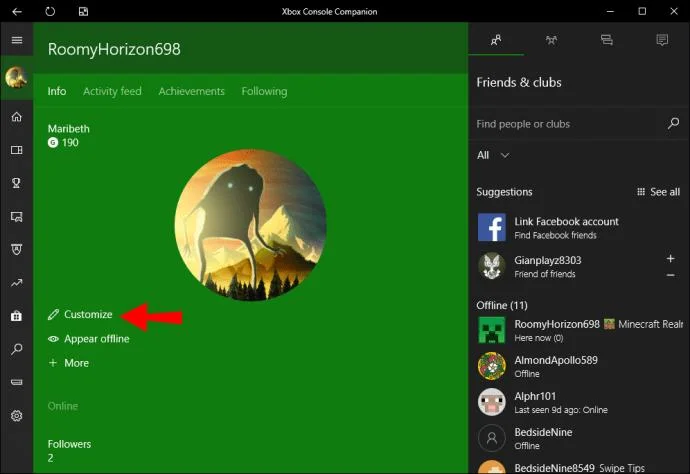690x474 pixels.
Task: Click the large profile picture
Action: (250, 225)
